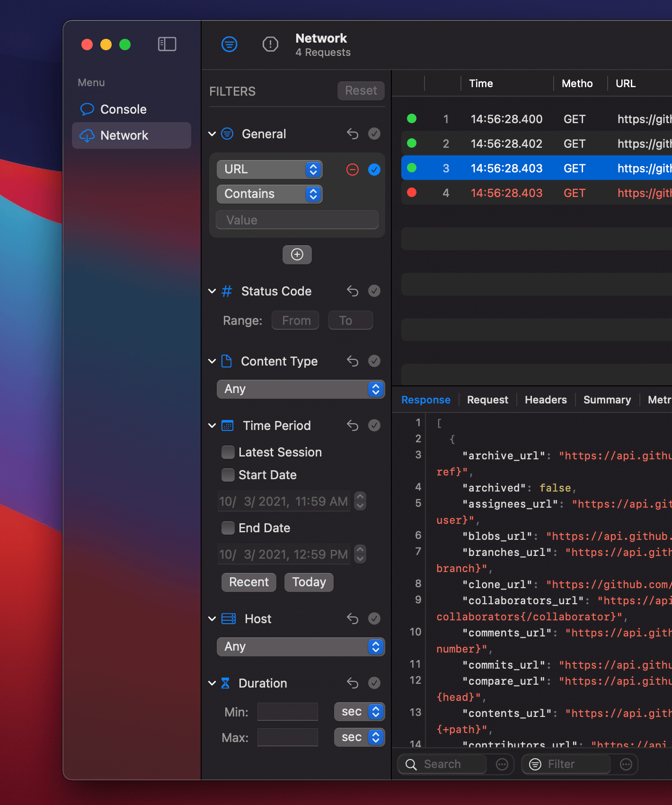Click the Reset filters button

(x=361, y=91)
